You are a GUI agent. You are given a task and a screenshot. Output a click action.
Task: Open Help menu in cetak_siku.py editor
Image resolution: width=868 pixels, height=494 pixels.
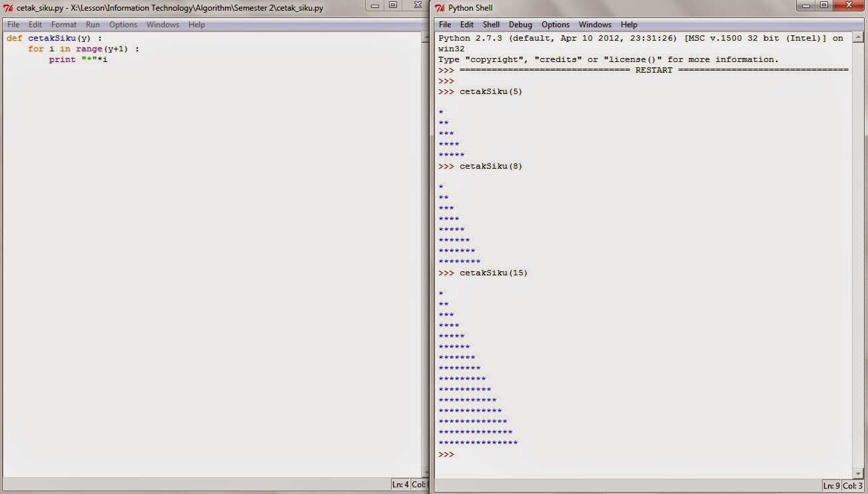click(x=197, y=25)
